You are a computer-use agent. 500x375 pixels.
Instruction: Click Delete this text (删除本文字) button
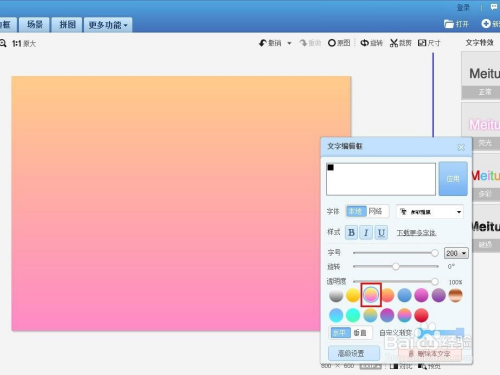(x=430, y=353)
